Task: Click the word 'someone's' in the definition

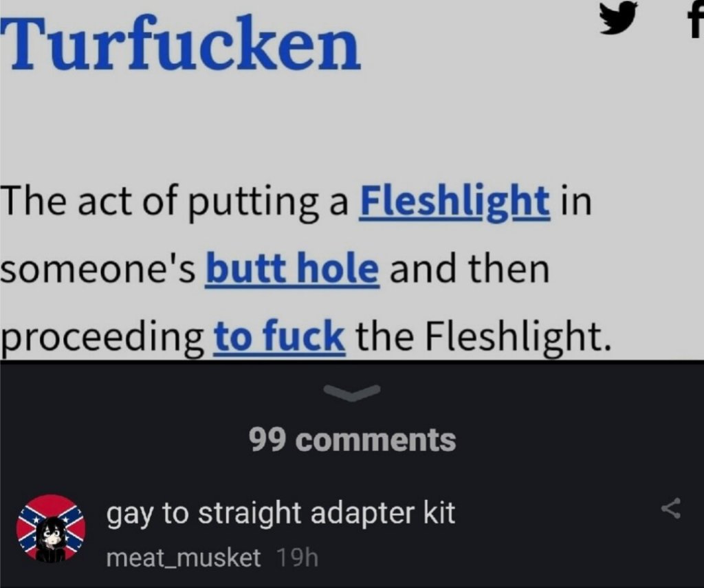Action: (98, 270)
